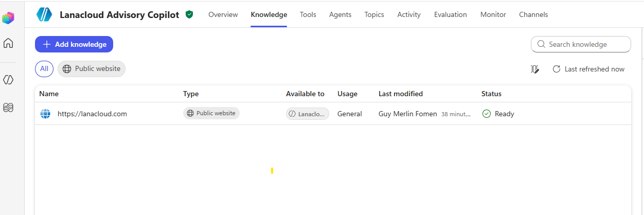The image size is (644, 215).
Task: Select the All filter chip
Action: point(44,69)
